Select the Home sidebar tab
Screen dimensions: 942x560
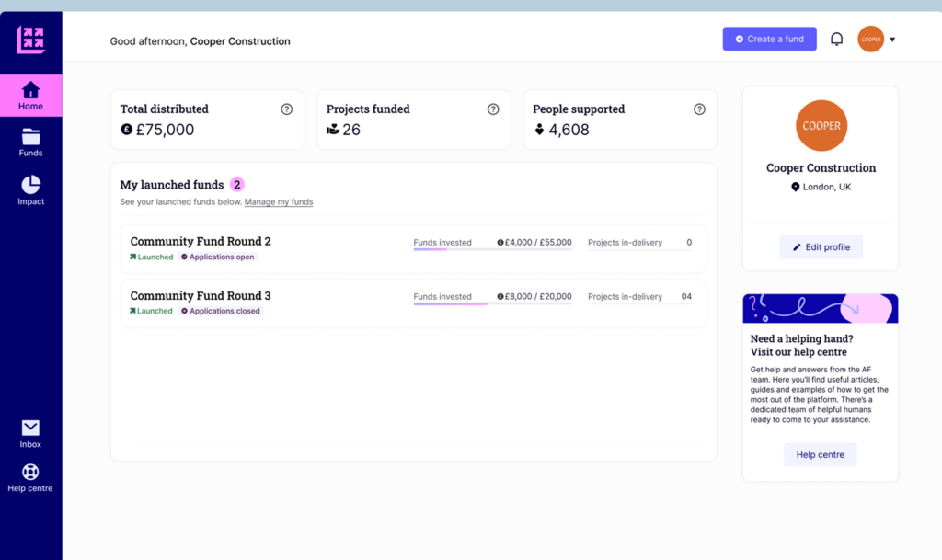pyautogui.click(x=30, y=96)
